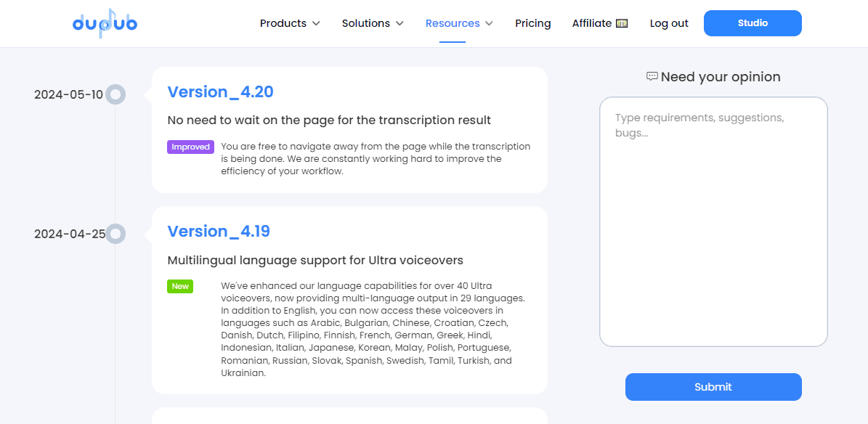Open the Studio button
This screenshot has width=868, height=424.
753,23
